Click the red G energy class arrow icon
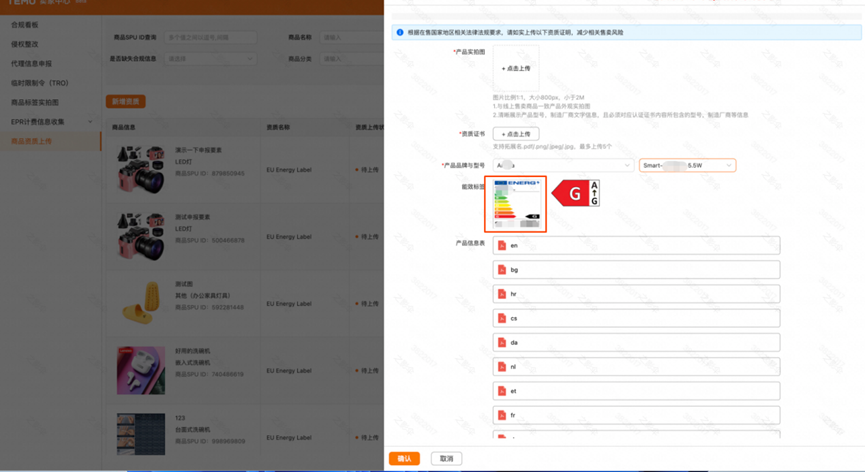The height and width of the screenshot is (472, 865). [575, 193]
